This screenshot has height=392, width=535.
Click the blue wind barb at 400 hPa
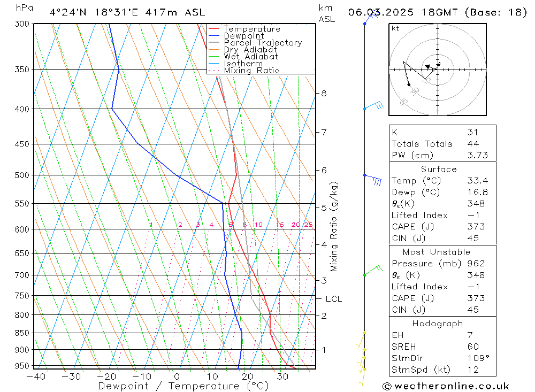point(373,106)
